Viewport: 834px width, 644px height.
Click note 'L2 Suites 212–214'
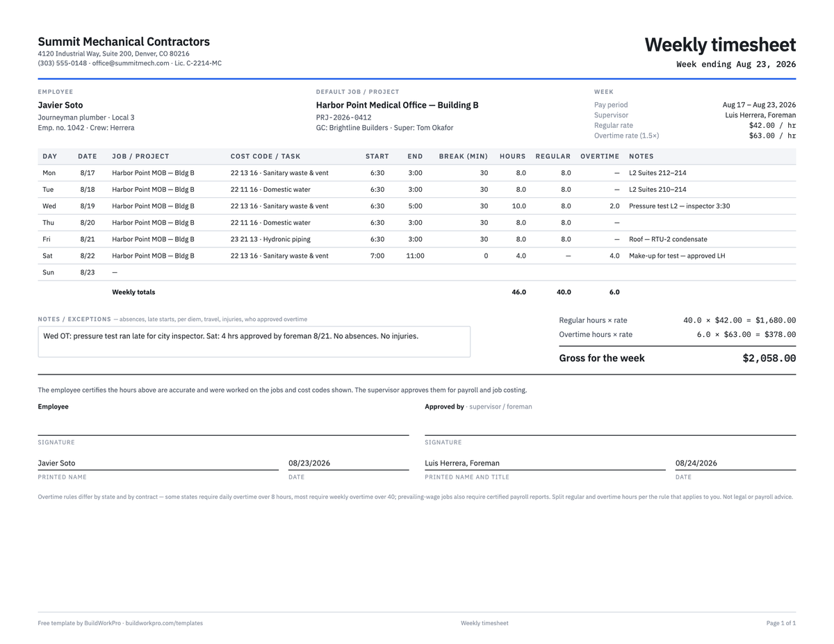[x=657, y=173]
